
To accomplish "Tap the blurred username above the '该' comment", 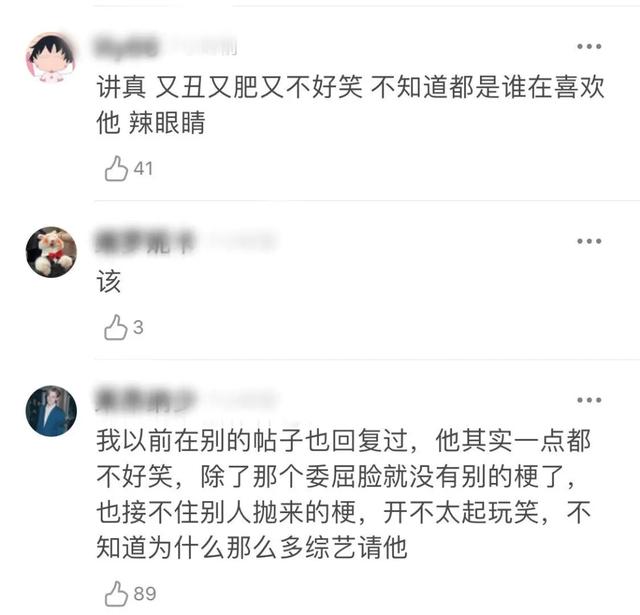I will [x=145, y=242].
